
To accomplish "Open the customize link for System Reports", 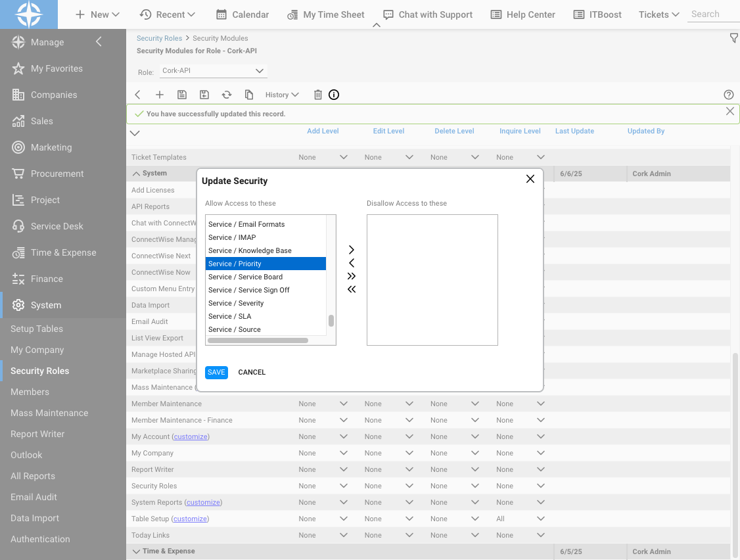I will [203, 502].
